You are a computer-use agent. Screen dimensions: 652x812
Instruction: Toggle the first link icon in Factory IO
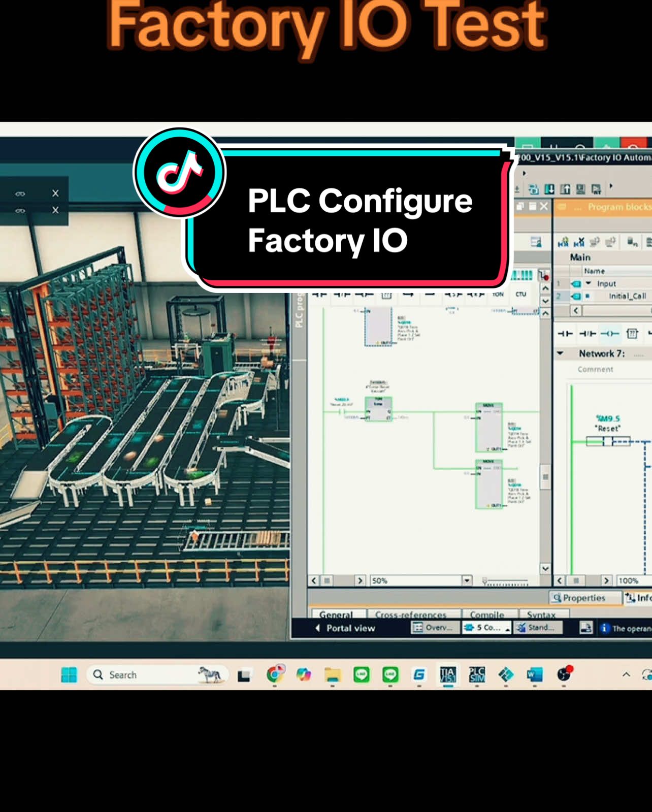(20, 193)
